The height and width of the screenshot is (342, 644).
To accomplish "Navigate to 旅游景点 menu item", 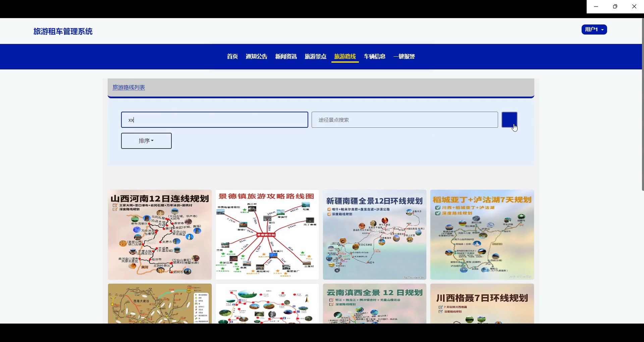I will [x=316, y=56].
